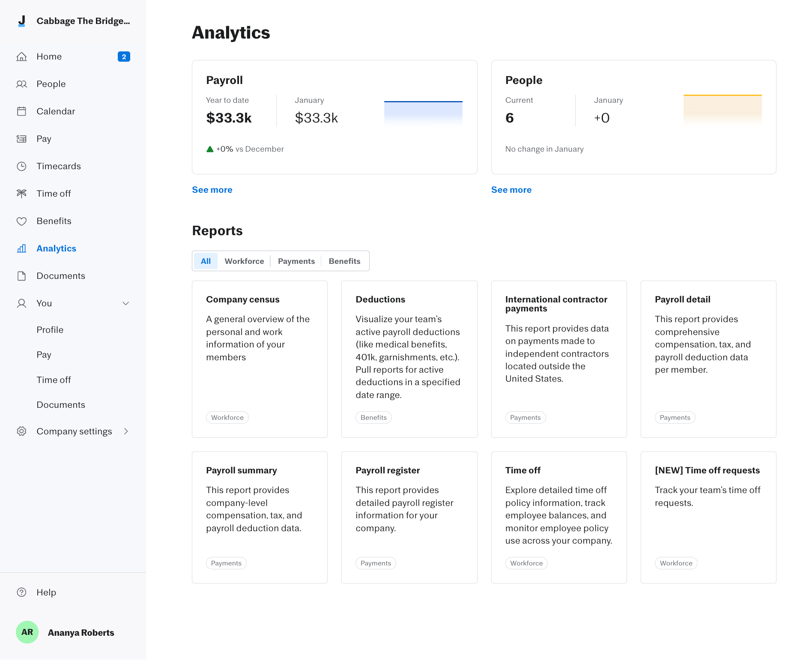Click the Time off gift icon
812x661 pixels.
(x=22, y=193)
